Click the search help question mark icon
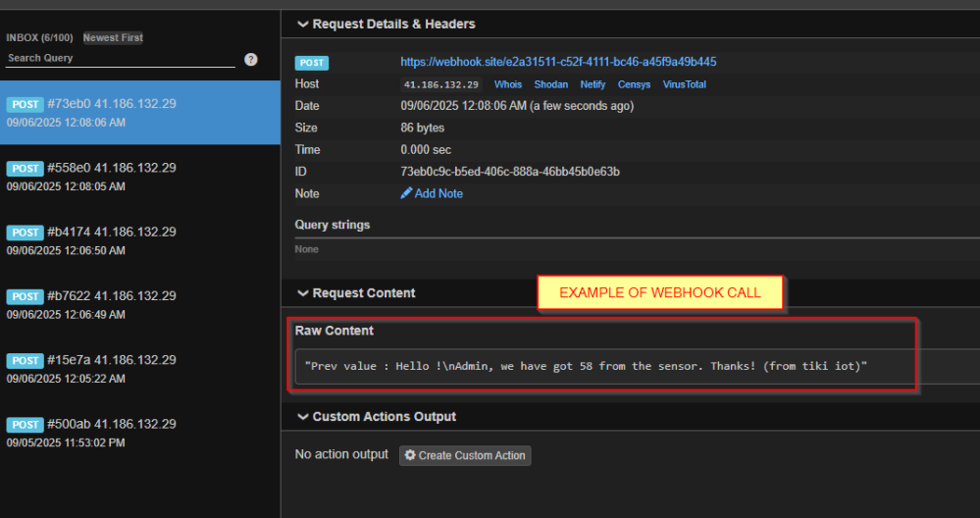This screenshot has height=518, width=980. (250, 60)
